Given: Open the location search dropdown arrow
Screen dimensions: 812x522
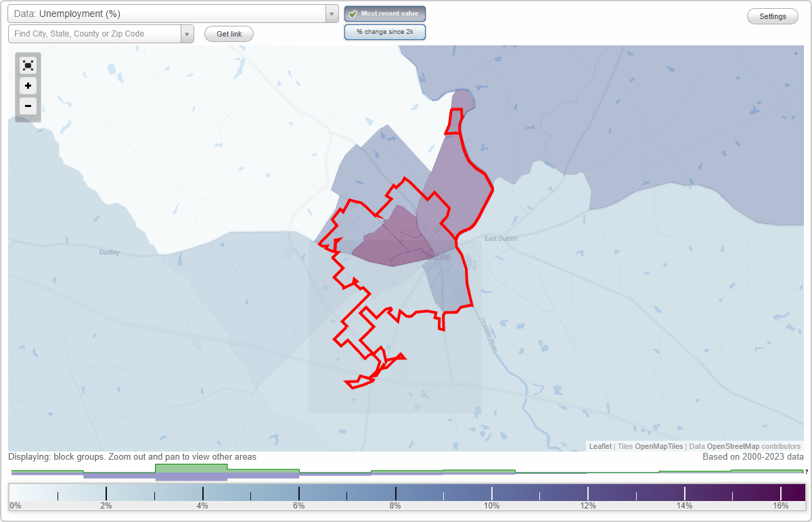Looking at the screenshot, I should tap(187, 33).
